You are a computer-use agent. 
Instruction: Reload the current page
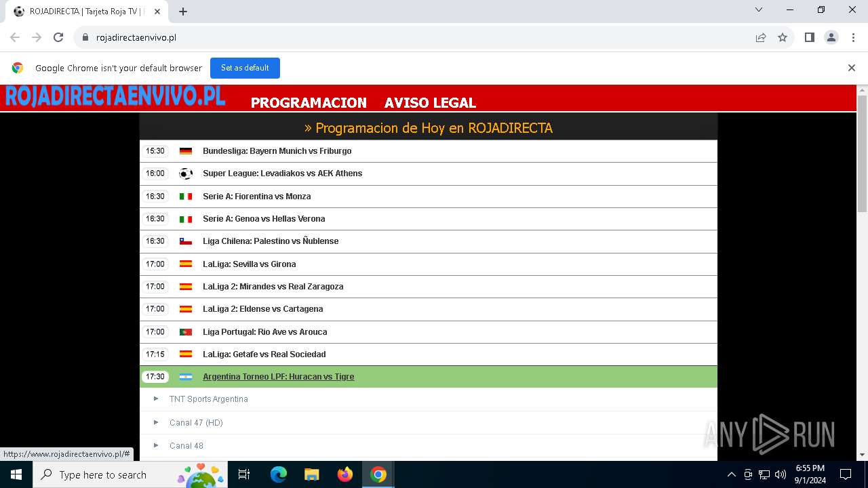[58, 37]
